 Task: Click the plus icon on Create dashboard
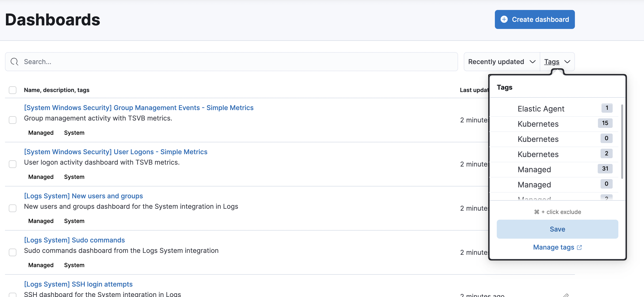[504, 19]
